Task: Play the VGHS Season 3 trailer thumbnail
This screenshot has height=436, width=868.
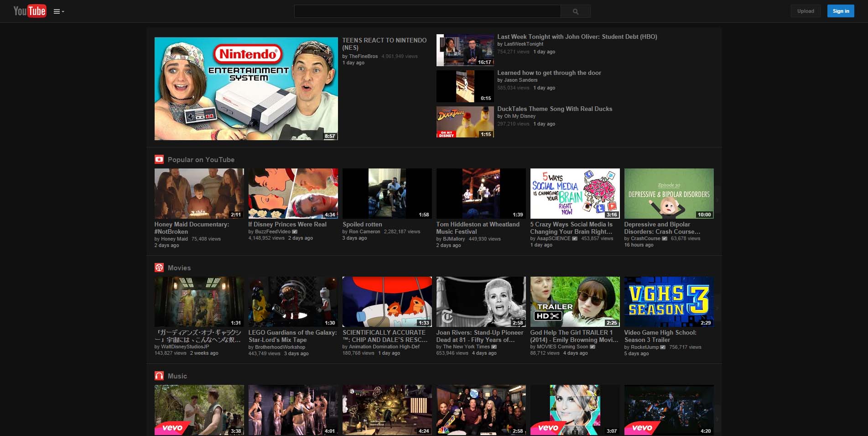Action: coord(669,302)
